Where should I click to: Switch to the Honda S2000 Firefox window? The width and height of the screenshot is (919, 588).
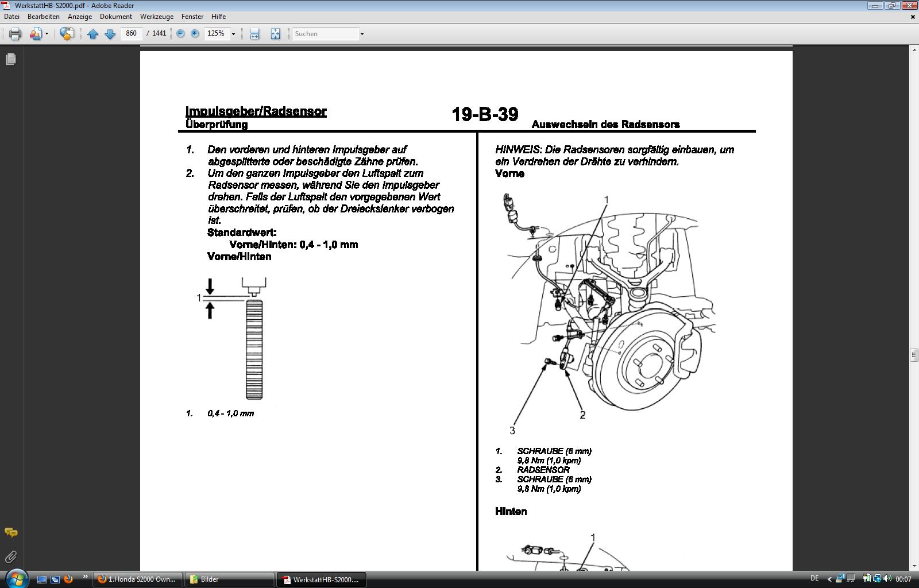point(138,579)
